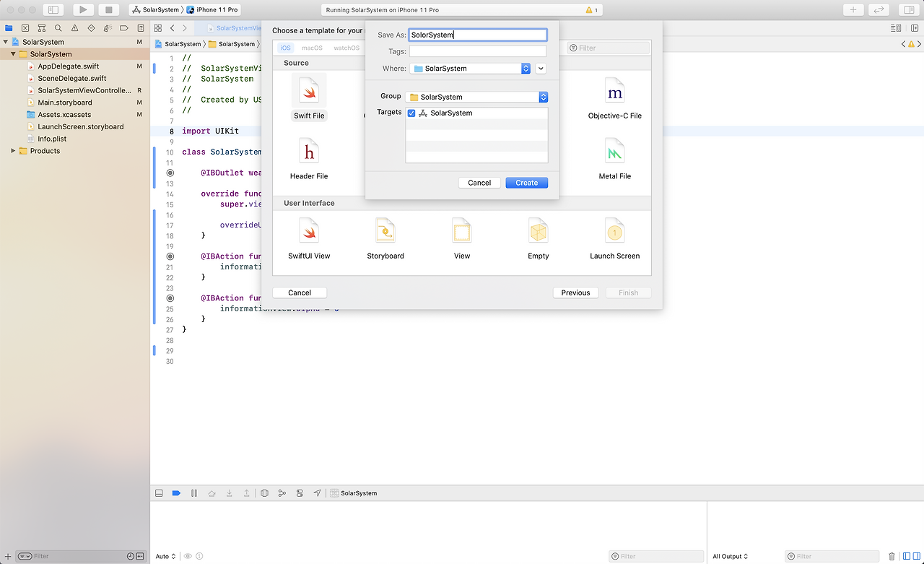Image resolution: width=924 pixels, height=564 pixels.
Task: Select the Swift File template
Action: (309, 97)
